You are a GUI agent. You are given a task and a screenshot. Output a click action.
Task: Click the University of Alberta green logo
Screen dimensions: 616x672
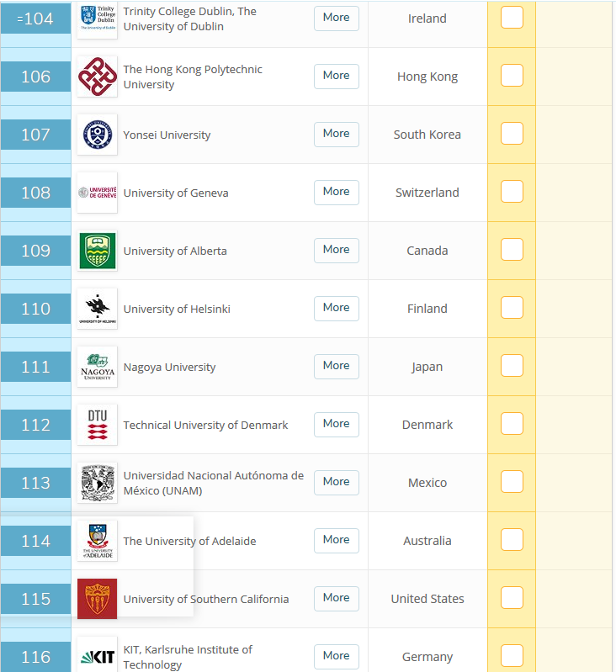point(97,251)
